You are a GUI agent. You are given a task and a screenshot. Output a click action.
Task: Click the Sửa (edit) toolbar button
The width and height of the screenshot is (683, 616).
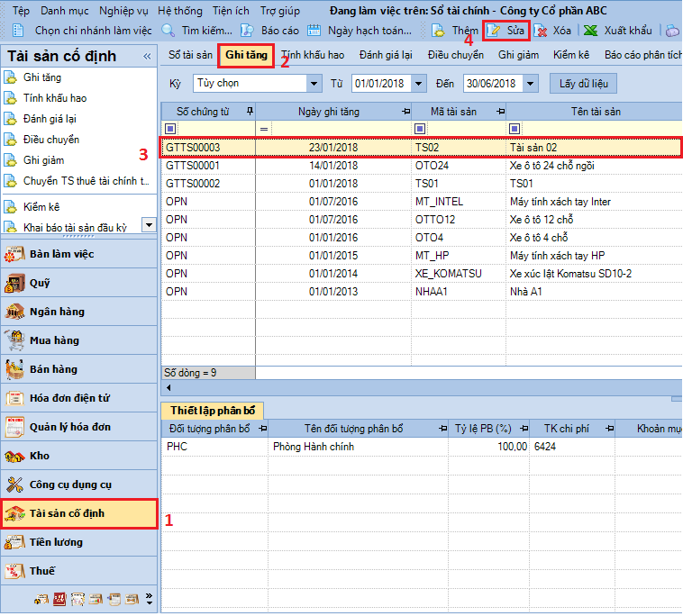pyautogui.click(x=505, y=31)
